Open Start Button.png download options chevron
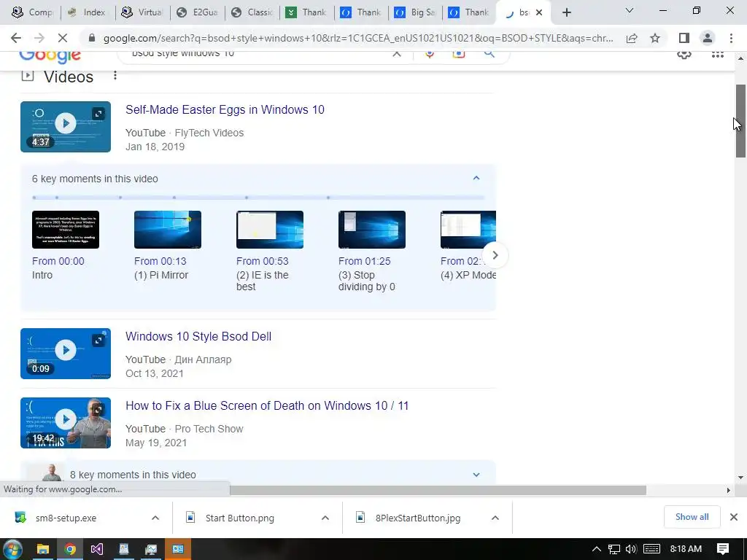 325,518
